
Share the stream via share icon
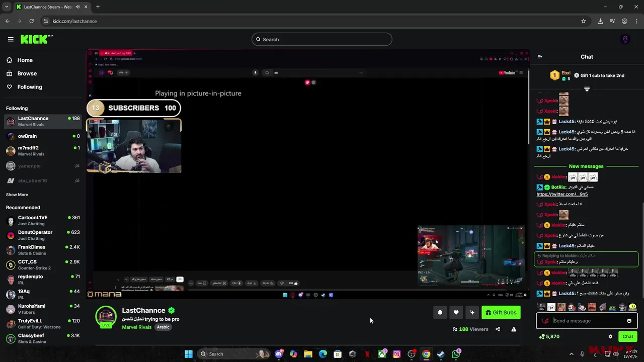[498, 329]
